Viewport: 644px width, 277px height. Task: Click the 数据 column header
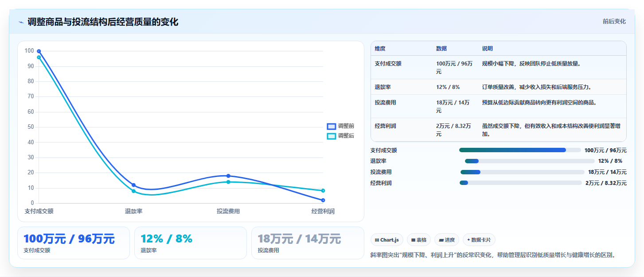(441, 49)
